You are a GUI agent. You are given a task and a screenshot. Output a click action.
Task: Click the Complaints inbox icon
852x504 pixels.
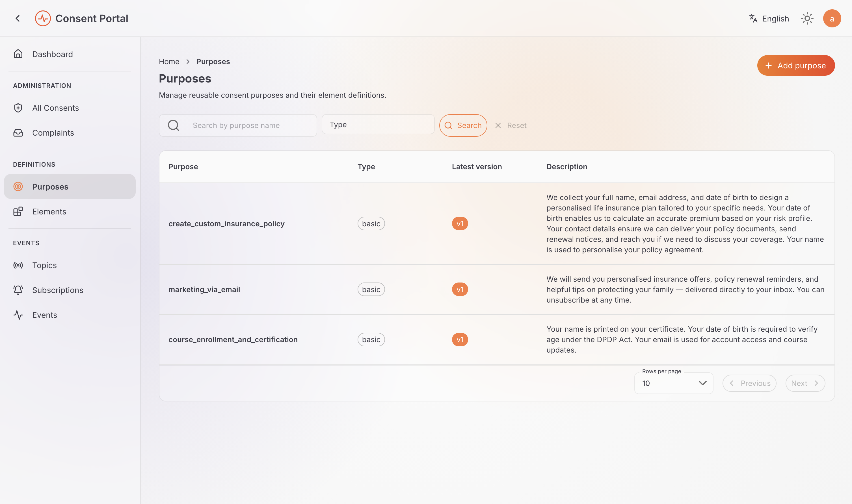[18, 133]
